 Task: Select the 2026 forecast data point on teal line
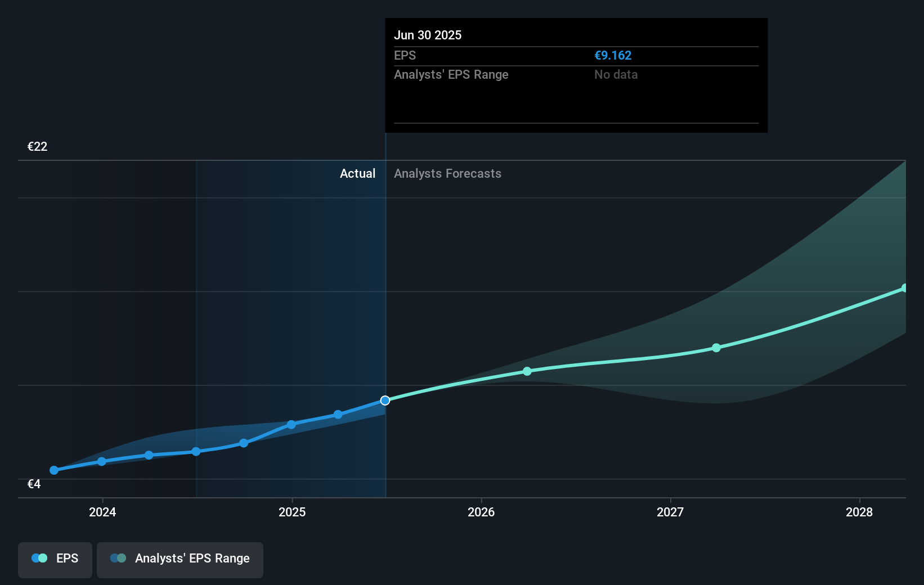point(527,371)
